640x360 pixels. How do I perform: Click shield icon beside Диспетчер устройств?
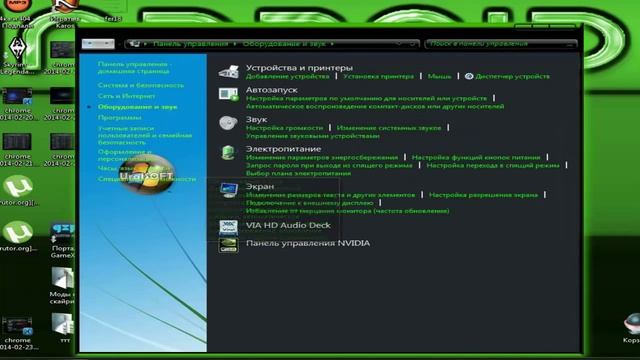469,76
